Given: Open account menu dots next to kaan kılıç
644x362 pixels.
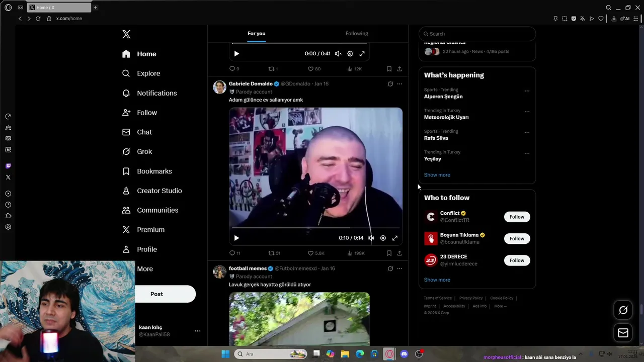Looking at the screenshot, I should click(x=197, y=331).
